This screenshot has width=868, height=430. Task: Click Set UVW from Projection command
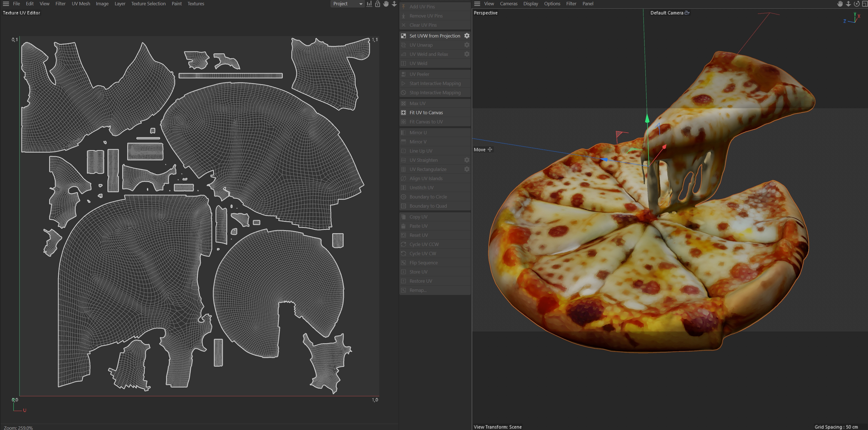pyautogui.click(x=434, y=36)
